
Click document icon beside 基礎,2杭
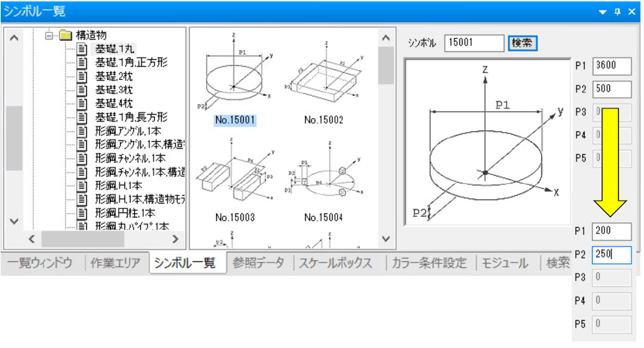tap(82, 76)
